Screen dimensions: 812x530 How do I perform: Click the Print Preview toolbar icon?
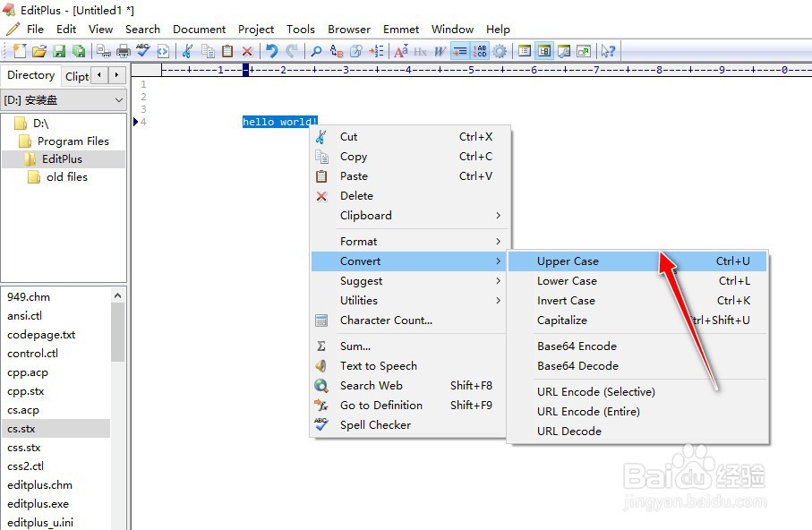click(104, 51)
